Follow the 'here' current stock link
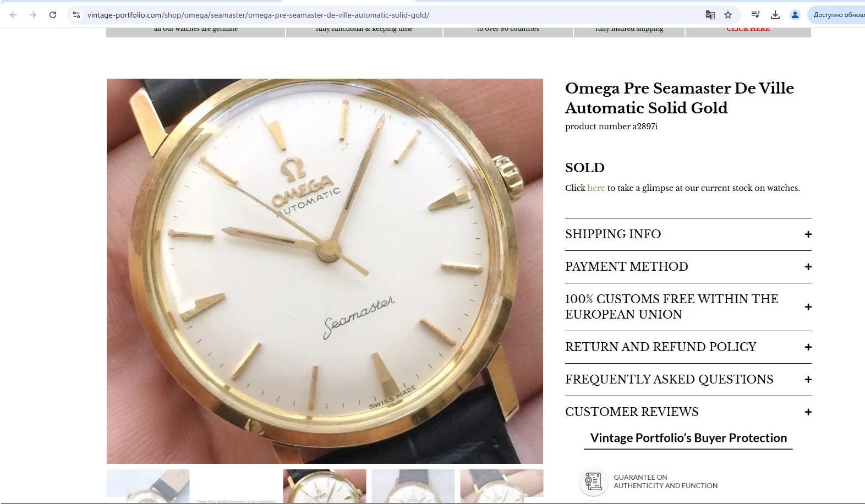 pos(596,188)
